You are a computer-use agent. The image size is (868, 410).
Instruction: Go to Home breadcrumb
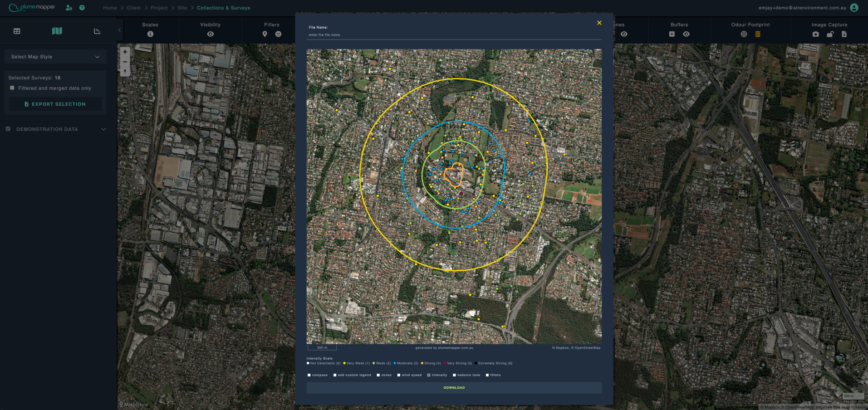coord(110,8)
